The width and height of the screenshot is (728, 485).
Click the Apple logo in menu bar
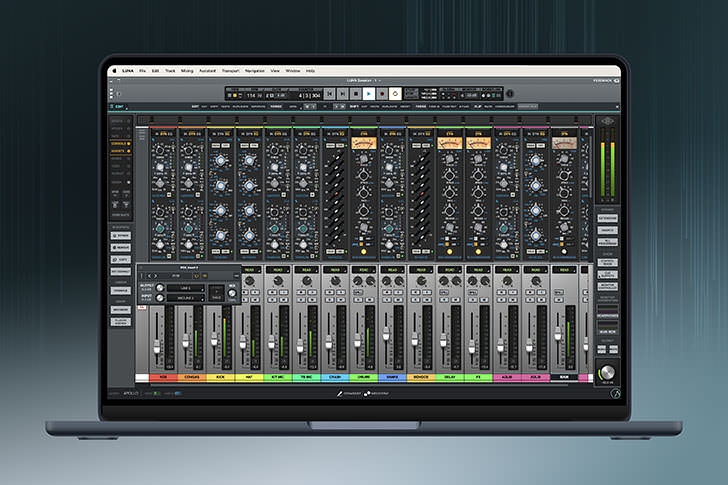115,71
